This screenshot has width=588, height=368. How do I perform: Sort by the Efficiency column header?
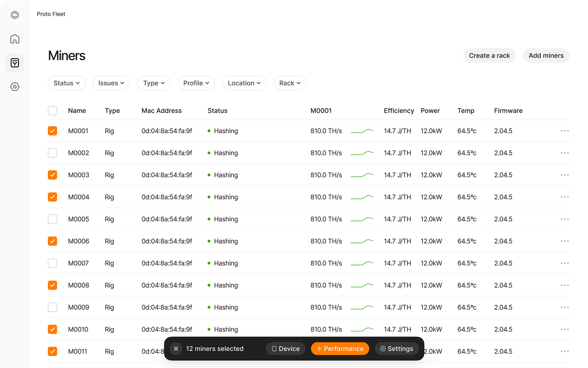pyautogui.click(x=399, y=111)
